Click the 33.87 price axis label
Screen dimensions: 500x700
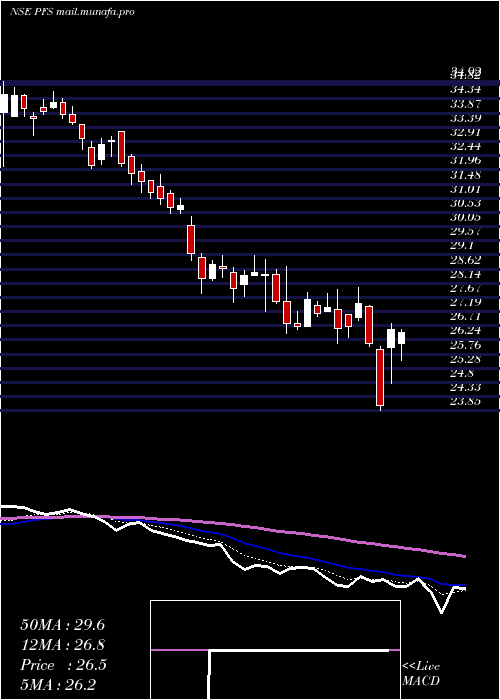pyautogui.click(x=465, y=104)
